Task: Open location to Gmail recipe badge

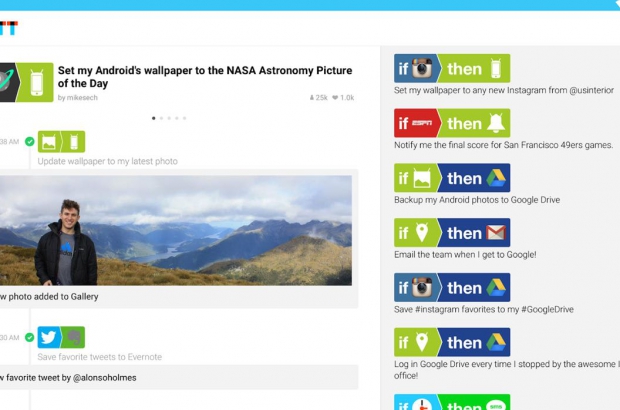Action: coord(452,232)
